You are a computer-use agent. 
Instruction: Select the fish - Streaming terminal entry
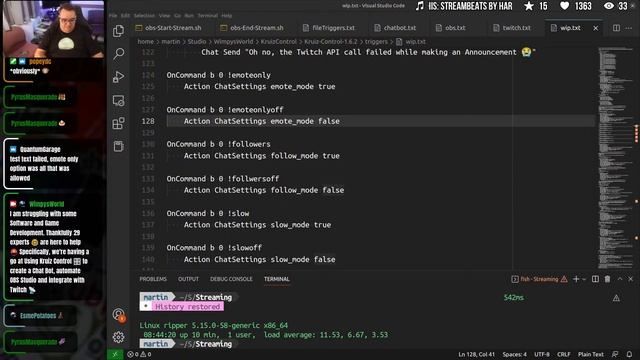pos(539,279)
